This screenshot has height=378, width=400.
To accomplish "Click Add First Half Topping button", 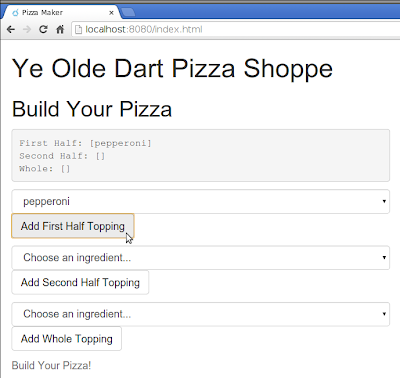I will tap(73, 226).
